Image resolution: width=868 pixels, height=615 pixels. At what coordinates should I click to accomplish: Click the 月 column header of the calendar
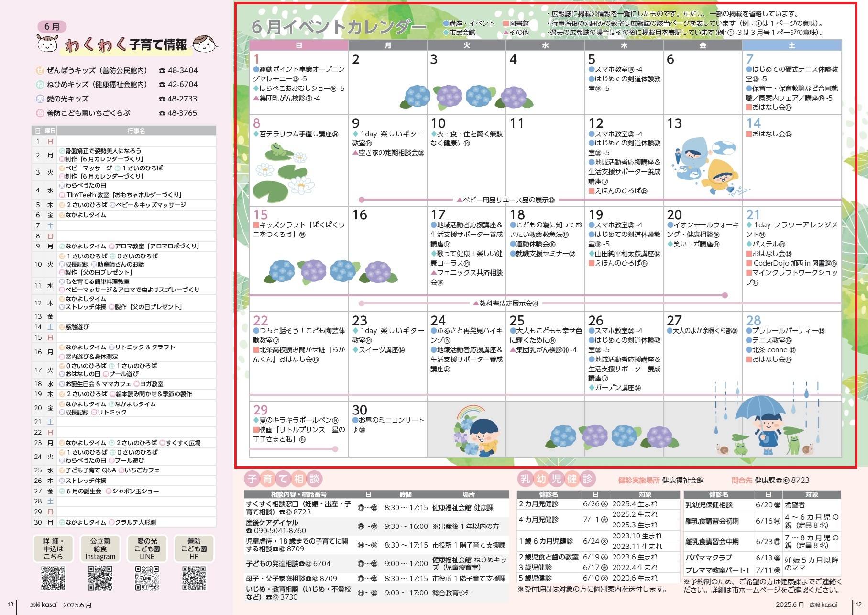pos(388,45)
